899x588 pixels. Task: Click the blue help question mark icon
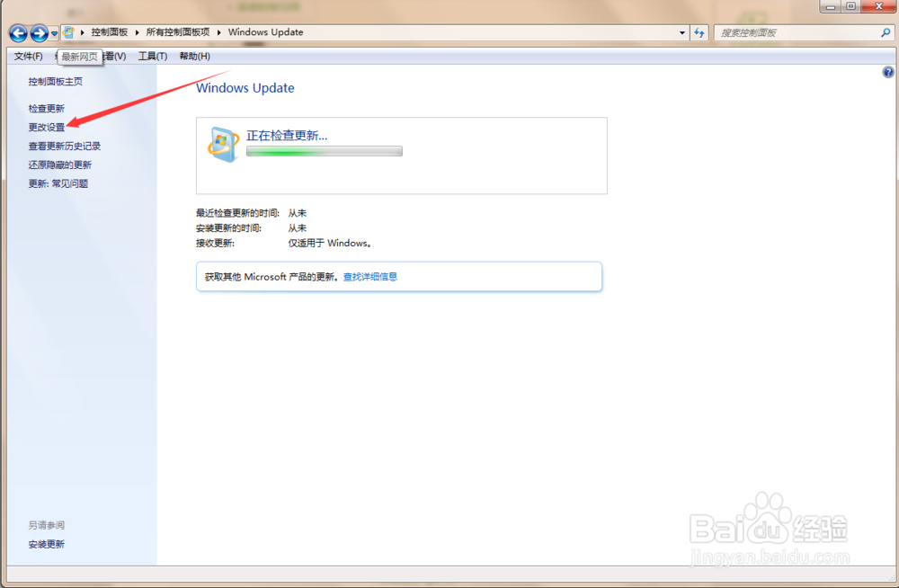888,72
